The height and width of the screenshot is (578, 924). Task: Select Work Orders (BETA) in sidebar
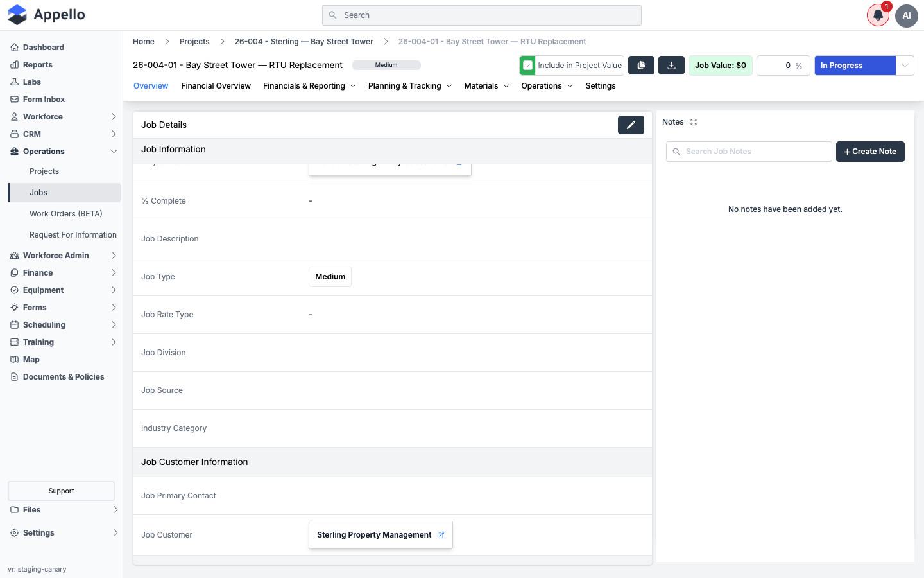(66, 214)
